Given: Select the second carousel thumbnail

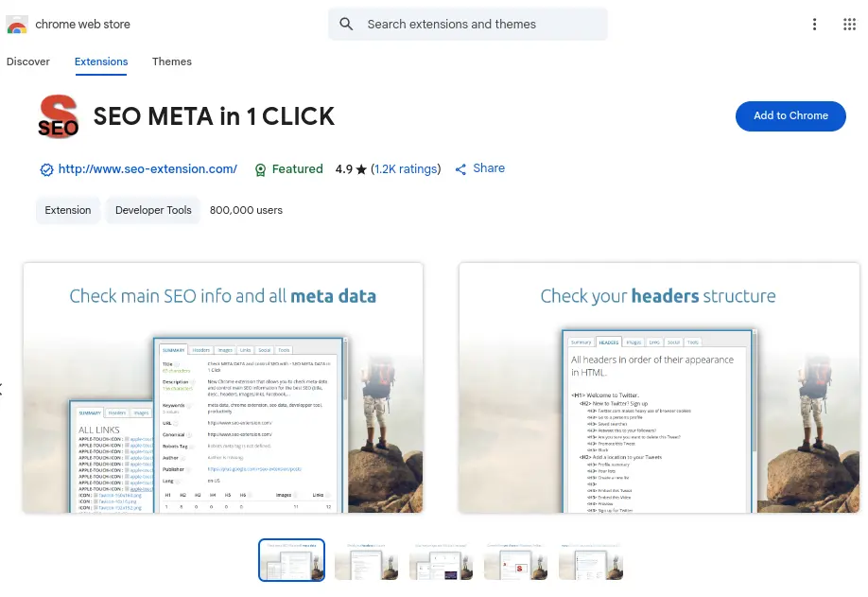Looking at the screenshot, I should [x=367, y=560].
